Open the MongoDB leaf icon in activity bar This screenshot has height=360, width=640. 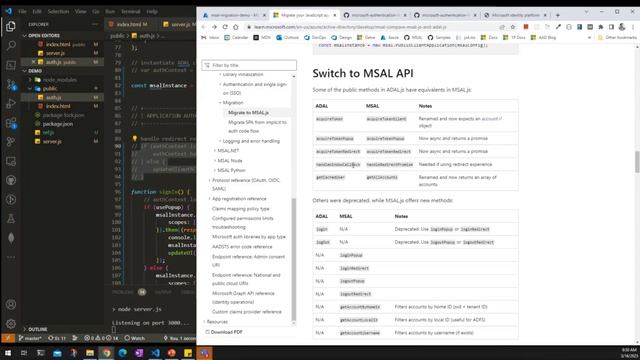tap(11, 238)
